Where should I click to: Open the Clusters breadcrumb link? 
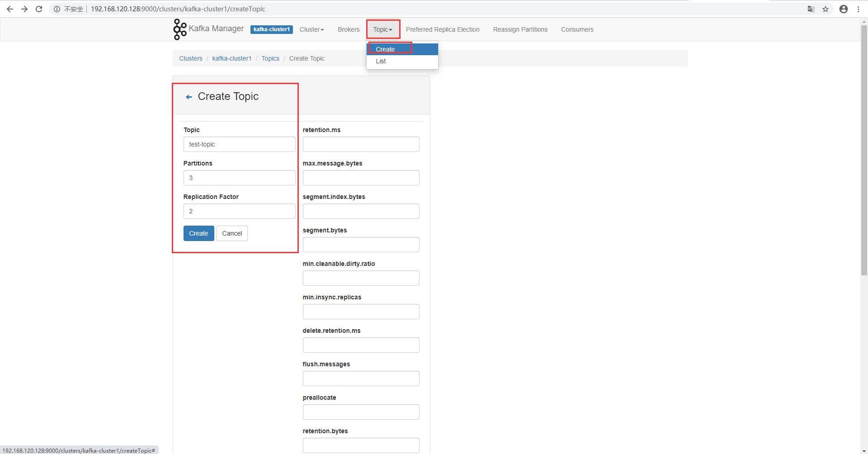(190, 58)
